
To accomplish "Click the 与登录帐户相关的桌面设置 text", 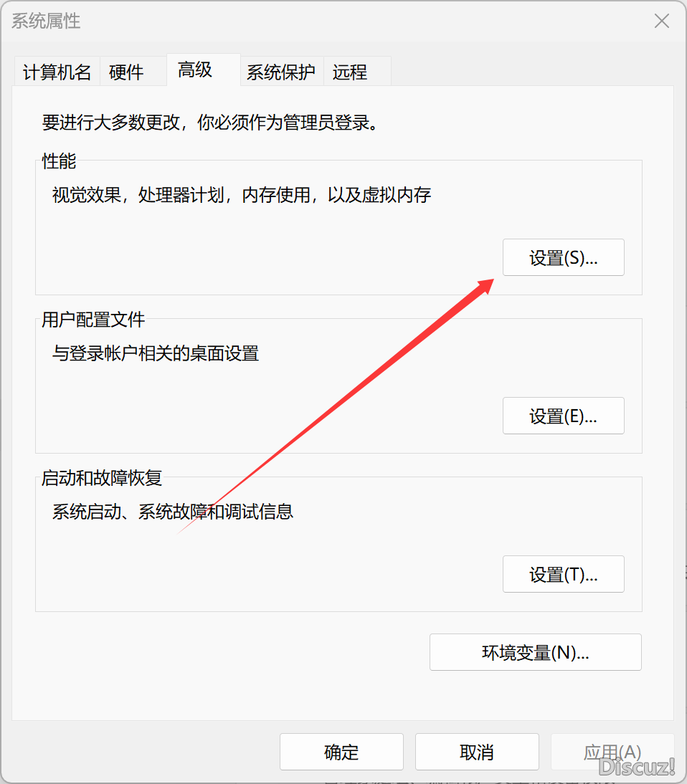I will point(156,353).
